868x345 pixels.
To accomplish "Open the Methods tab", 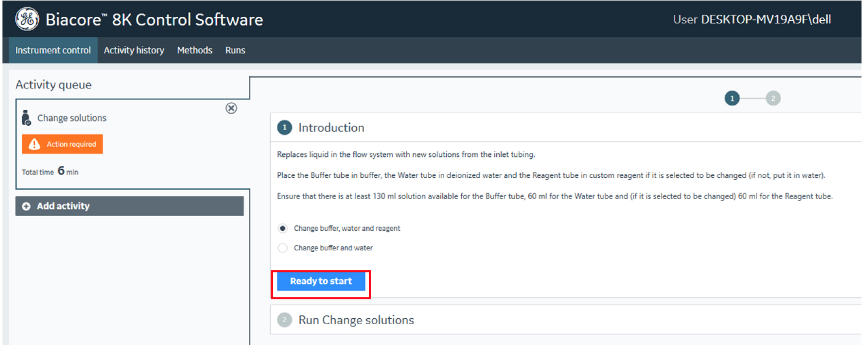I will pyautogui.click(x=194, y=50).
